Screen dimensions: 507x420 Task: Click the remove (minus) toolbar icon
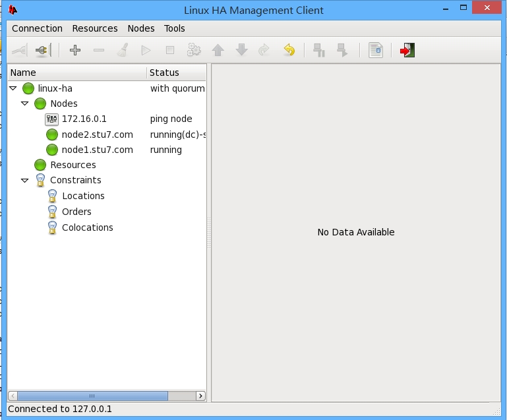(99, 50)
